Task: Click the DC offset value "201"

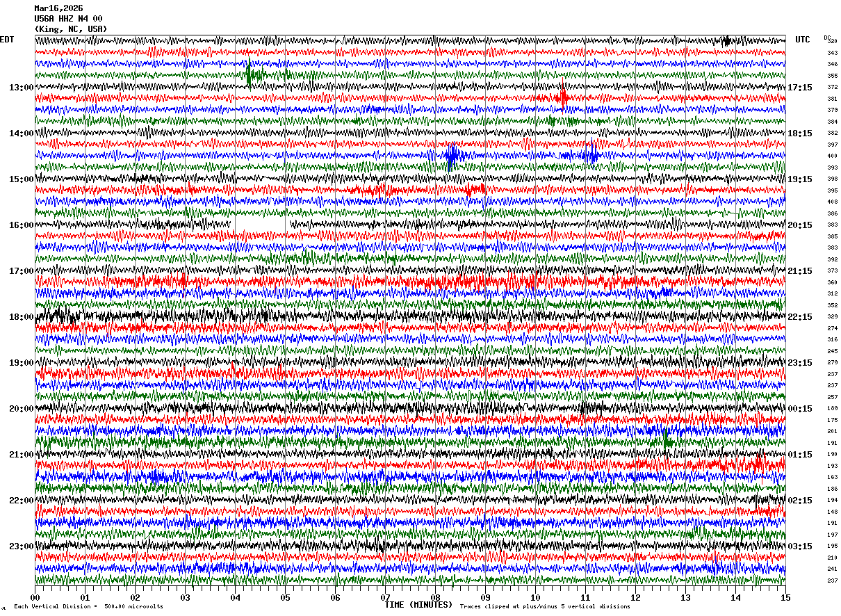Action: click(832, 431)
